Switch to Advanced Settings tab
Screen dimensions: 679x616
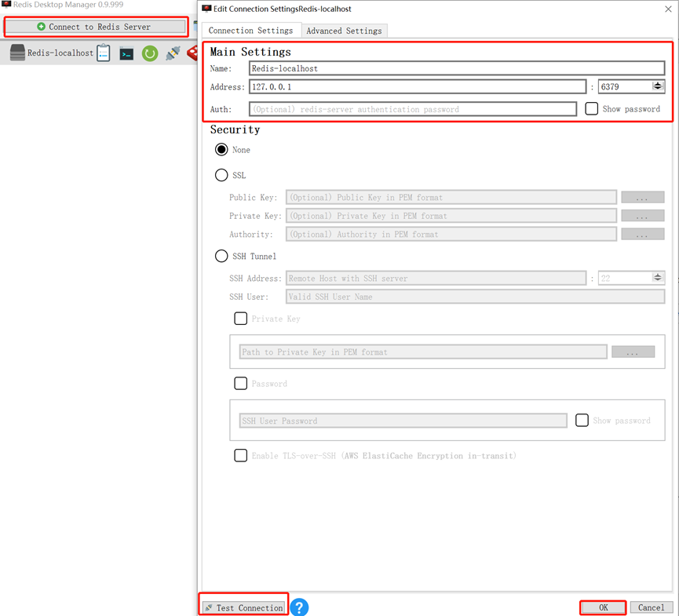(345, 31)
